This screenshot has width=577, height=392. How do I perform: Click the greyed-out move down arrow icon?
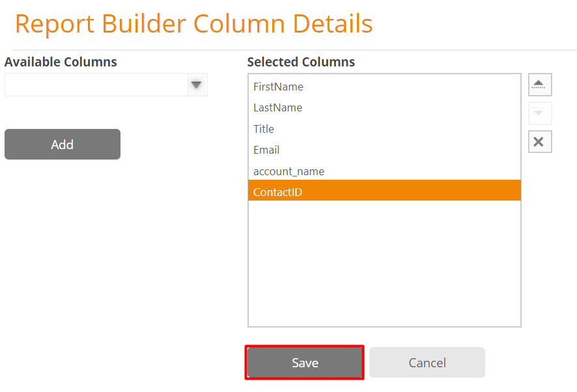pos(540,113)
